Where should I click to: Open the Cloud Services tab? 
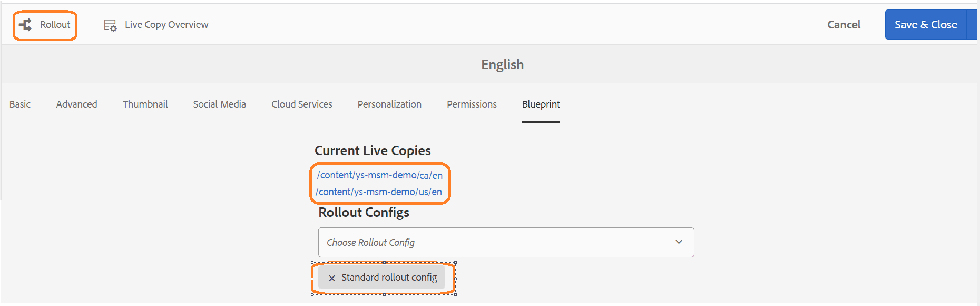coord(302,104)
